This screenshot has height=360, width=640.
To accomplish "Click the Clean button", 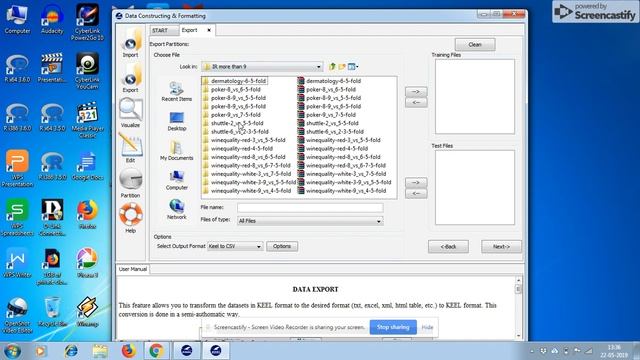I will pos(475,44).
